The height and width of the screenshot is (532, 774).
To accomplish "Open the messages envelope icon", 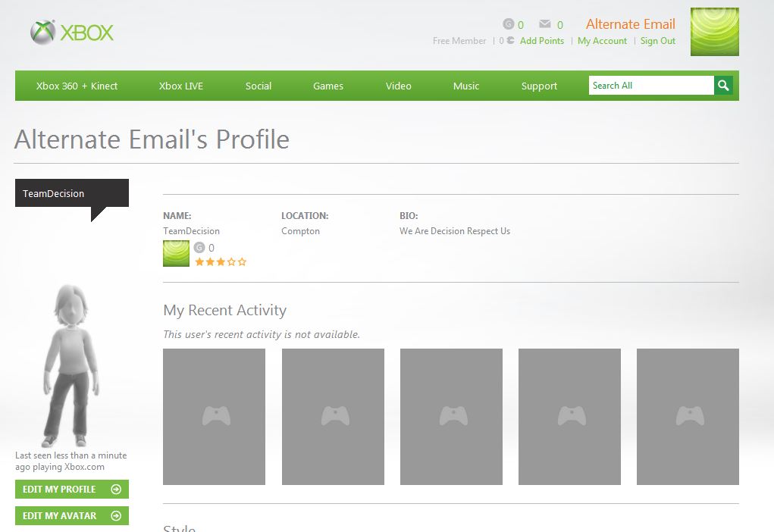I will click(544, 23).
